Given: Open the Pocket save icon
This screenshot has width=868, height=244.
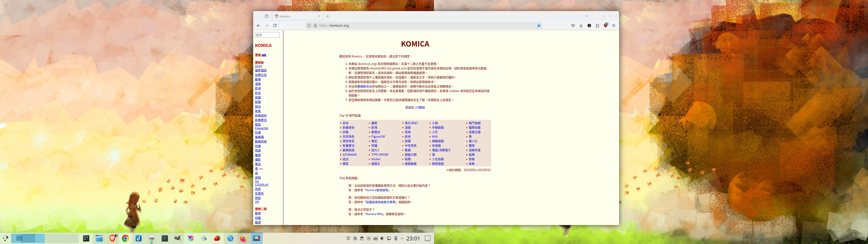Looking at the screenshot, I should point(573,26).
